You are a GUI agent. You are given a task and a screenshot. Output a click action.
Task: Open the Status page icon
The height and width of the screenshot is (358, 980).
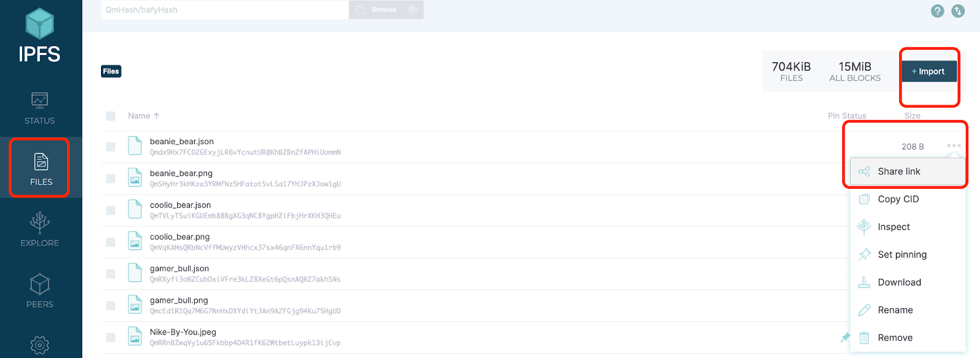tap(40, 100)
